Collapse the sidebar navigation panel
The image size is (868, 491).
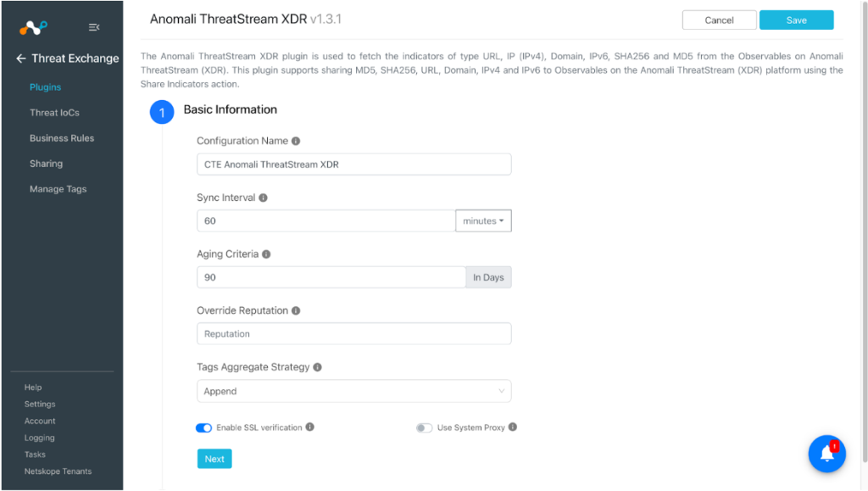click(x=95, y=26)
